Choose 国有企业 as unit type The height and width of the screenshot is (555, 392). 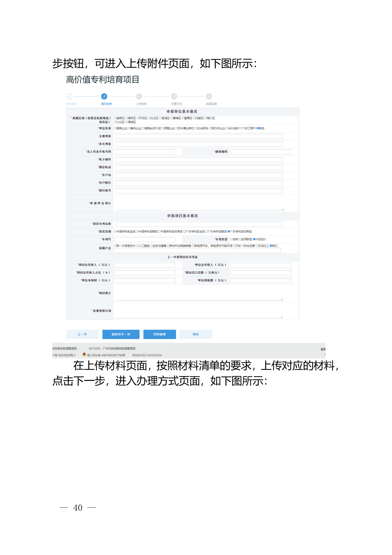(x=115, y=128)
